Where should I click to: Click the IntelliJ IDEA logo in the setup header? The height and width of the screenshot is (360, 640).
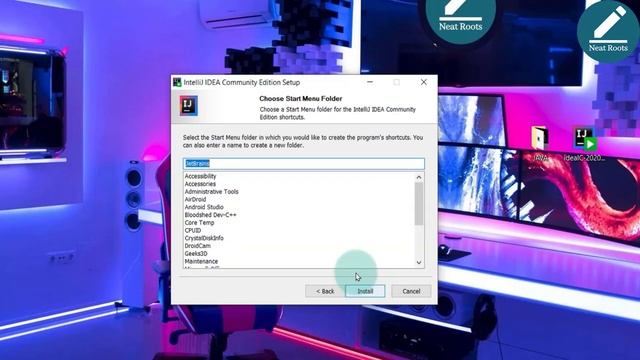189,105
